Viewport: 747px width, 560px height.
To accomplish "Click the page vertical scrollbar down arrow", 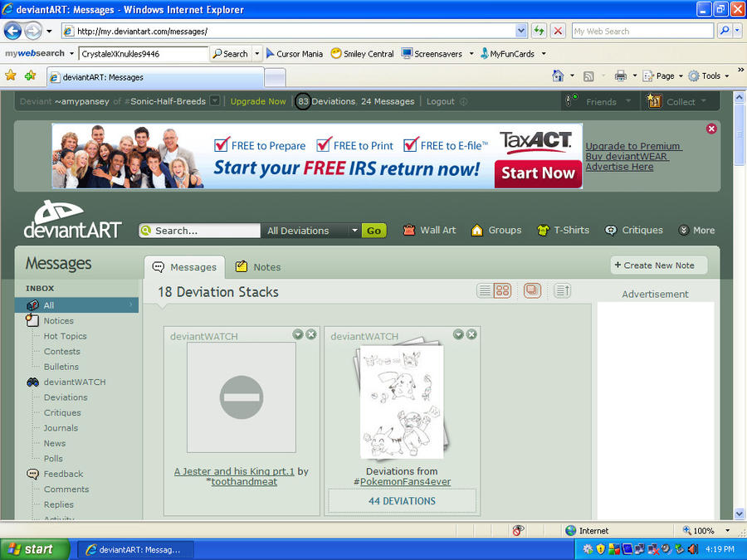I will pyautogui.click(x=740, y=514).
